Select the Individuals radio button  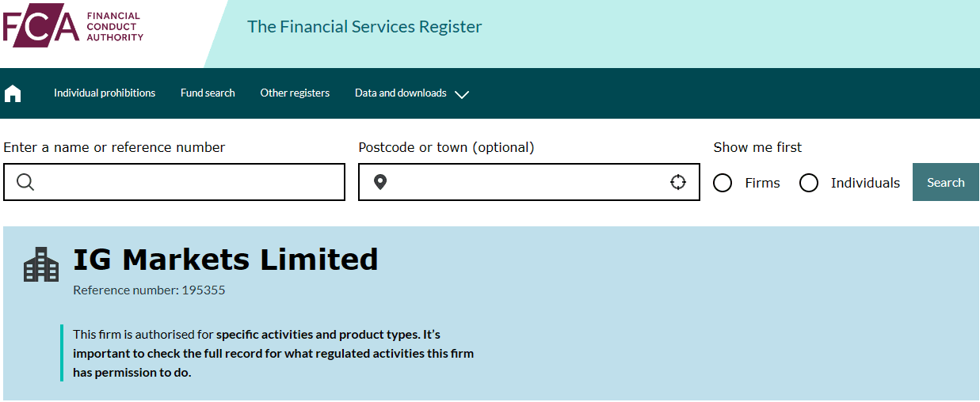tap(809, 183)
